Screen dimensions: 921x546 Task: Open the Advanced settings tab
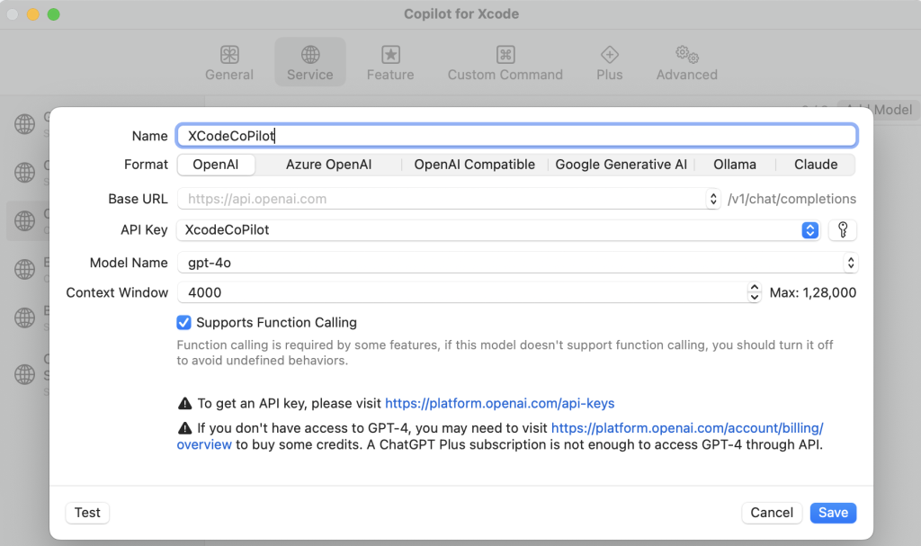[687, 62]
